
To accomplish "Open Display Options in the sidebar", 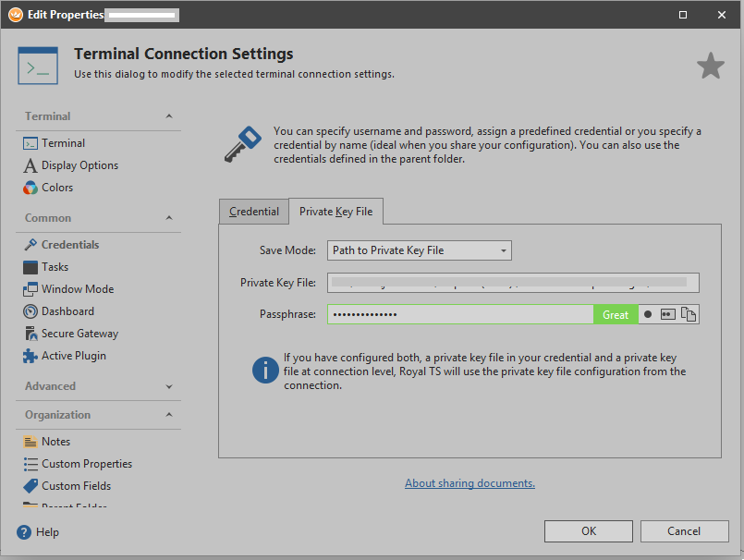I will coord(79,165).
